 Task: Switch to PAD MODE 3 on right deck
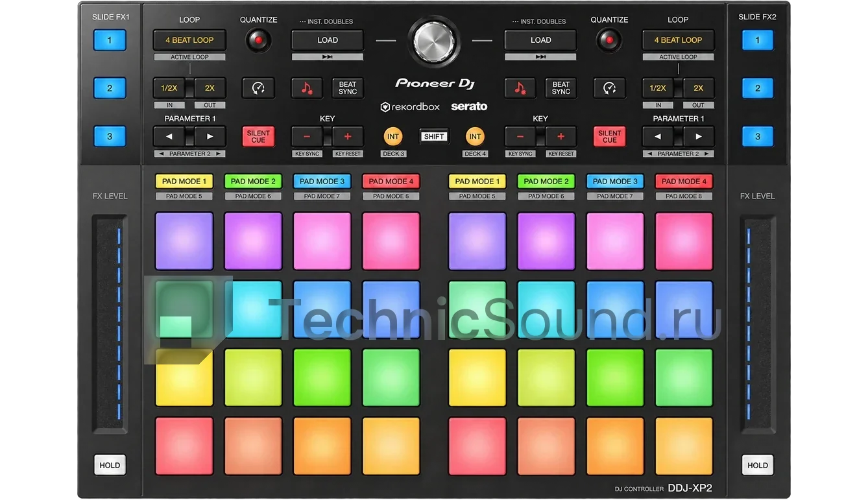tap(615, 182)
